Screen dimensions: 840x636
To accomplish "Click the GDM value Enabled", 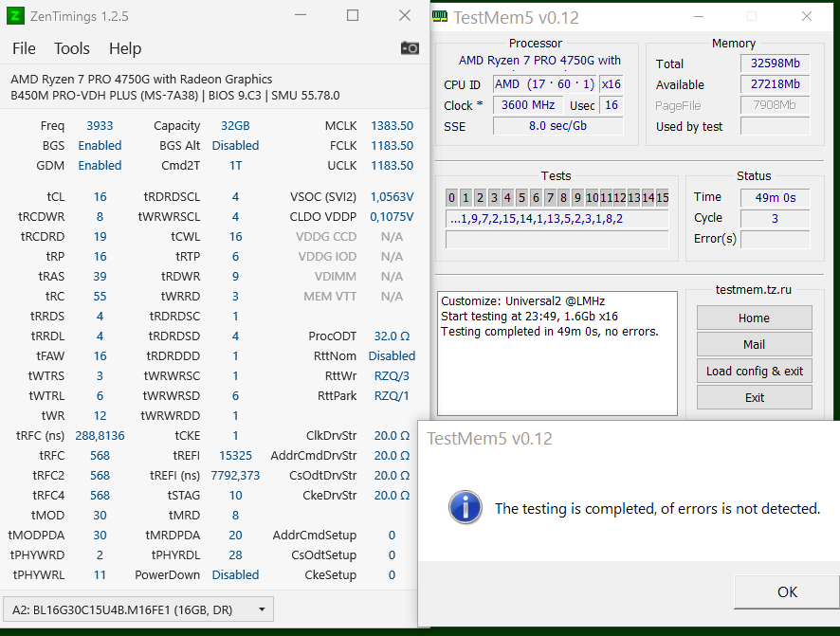I will (x=100, y=166).
